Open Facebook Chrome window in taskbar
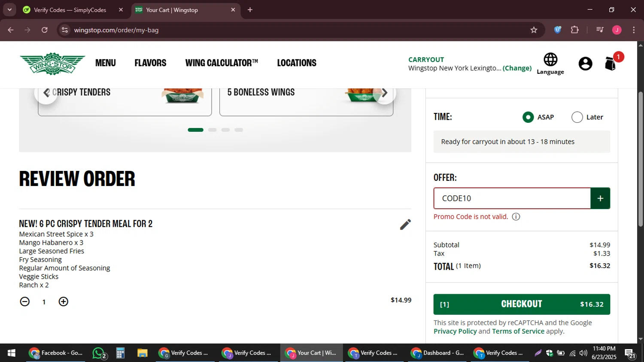The image size is (644, 362). click(56, 353)
